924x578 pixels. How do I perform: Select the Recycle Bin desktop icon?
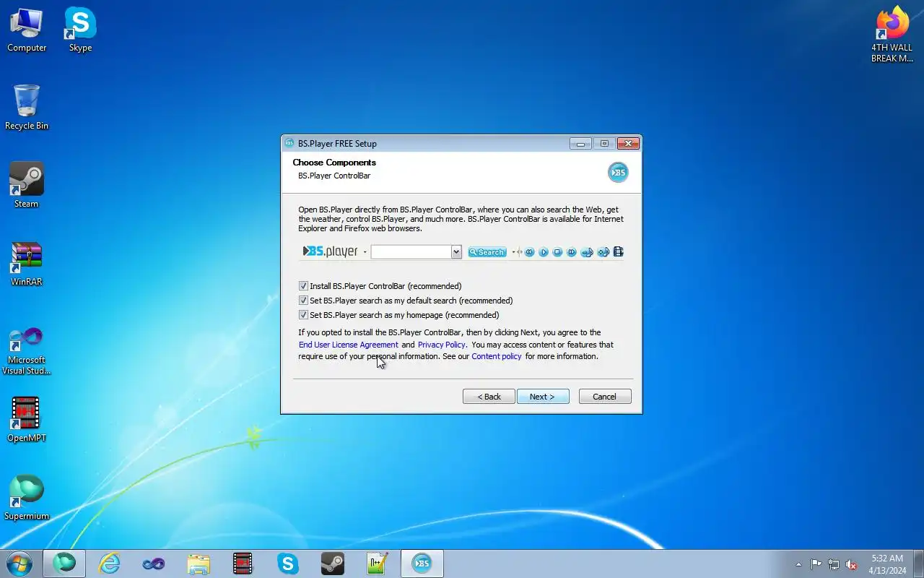27,108
